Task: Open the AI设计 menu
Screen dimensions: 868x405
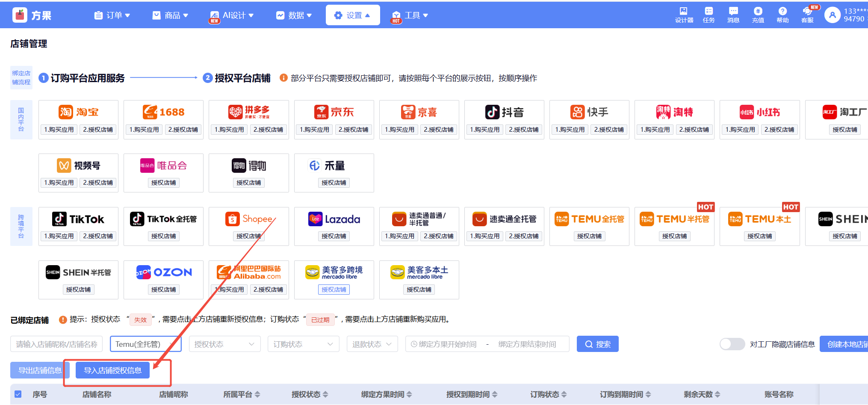Action: pos(233,15)
